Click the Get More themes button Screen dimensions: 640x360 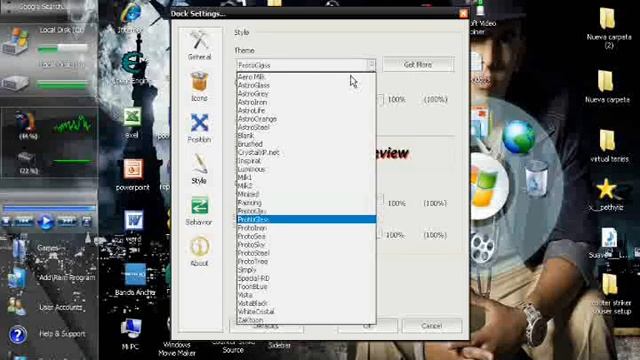point(418,64)
